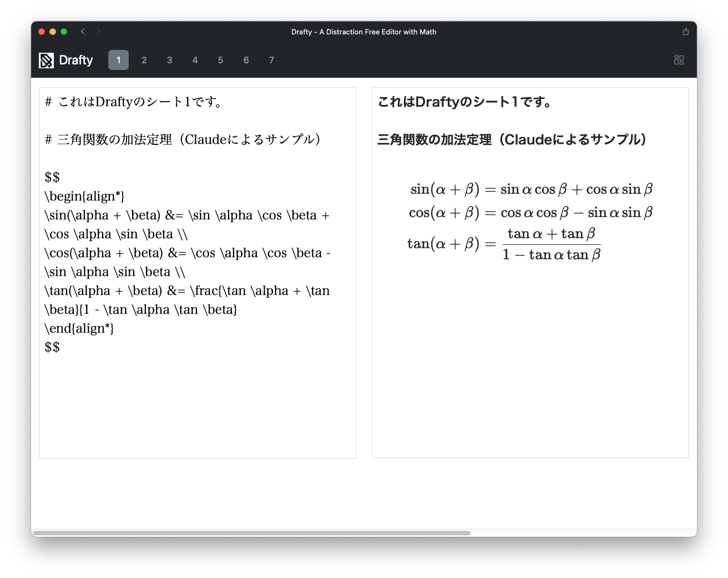Click preview heading 'これはDraftyのシート1です。'
728x578 pixels.
point(464,102)
